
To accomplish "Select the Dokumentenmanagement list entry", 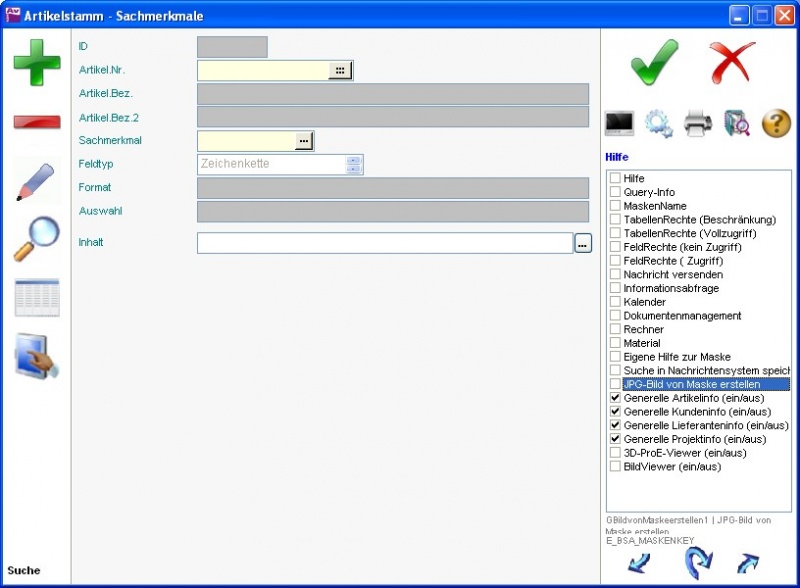I will pos(682,316).
